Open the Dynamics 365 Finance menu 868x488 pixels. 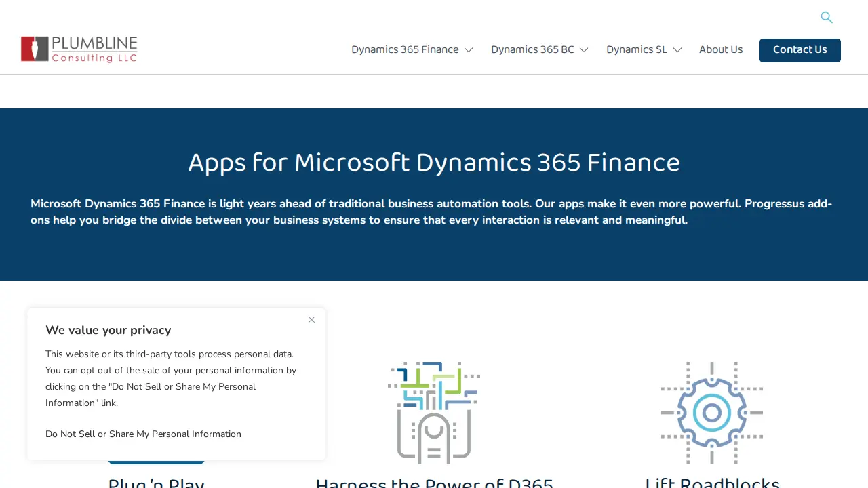[x=405, y=50]
